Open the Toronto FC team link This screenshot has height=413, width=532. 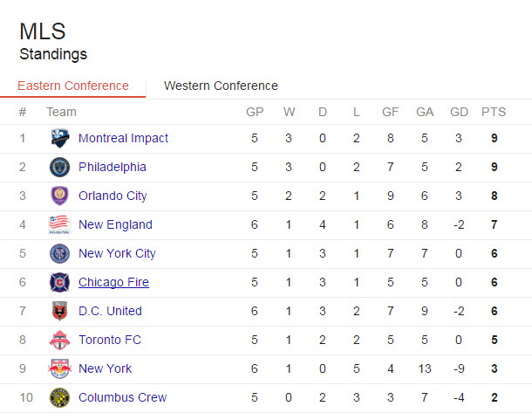click(110, 340)
